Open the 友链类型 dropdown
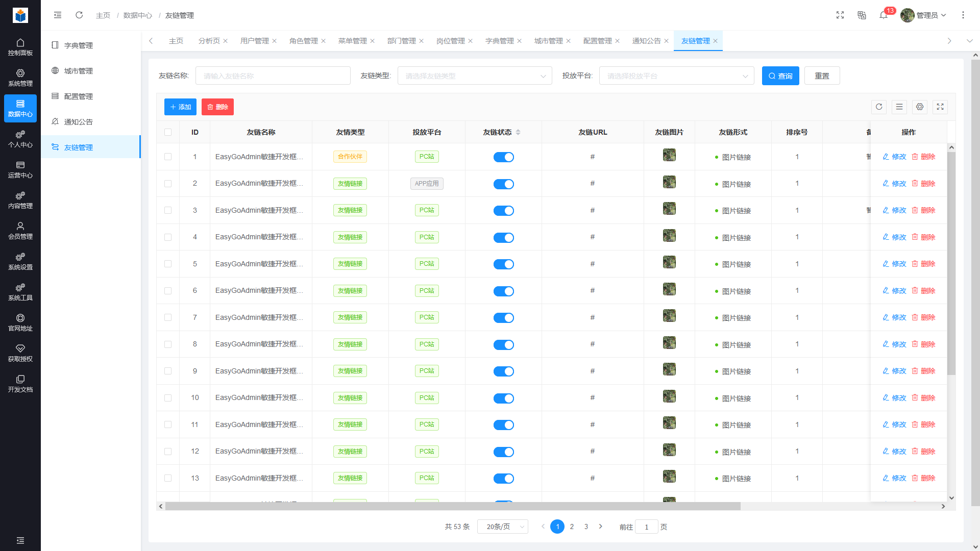This screenshot has height=551, width=980. pos(474,76)
